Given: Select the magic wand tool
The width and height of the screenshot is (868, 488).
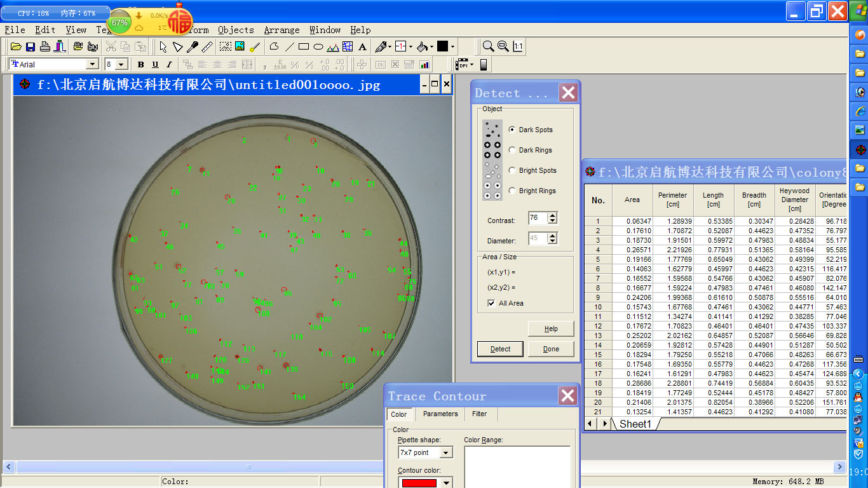Looking at the screenshot, I should 255,46.
